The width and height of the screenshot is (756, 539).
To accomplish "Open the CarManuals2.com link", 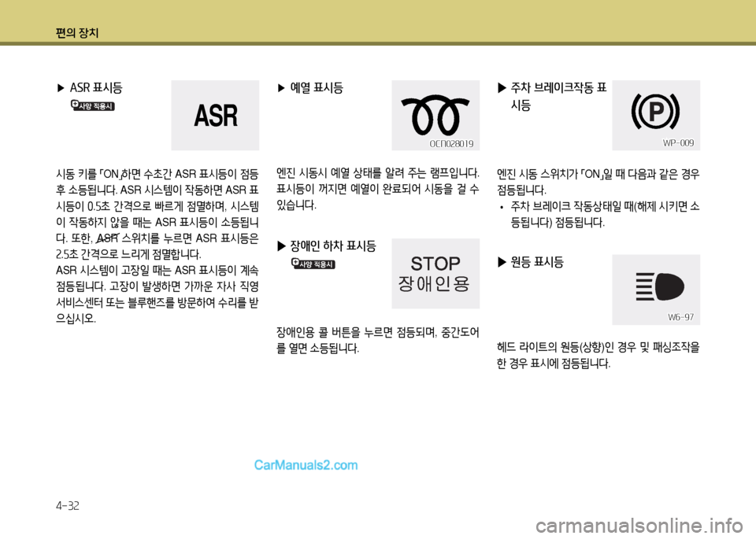I will [x=306, y=465].
